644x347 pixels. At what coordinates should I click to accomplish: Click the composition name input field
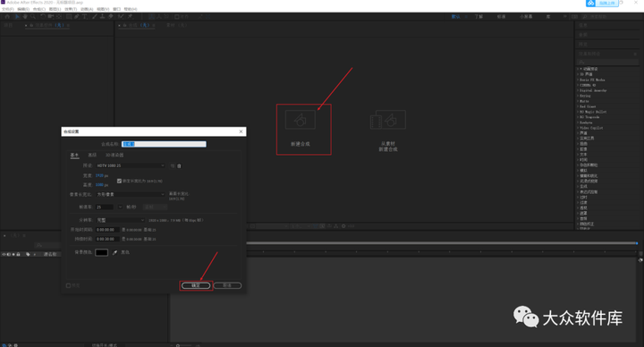pos(164,144)
